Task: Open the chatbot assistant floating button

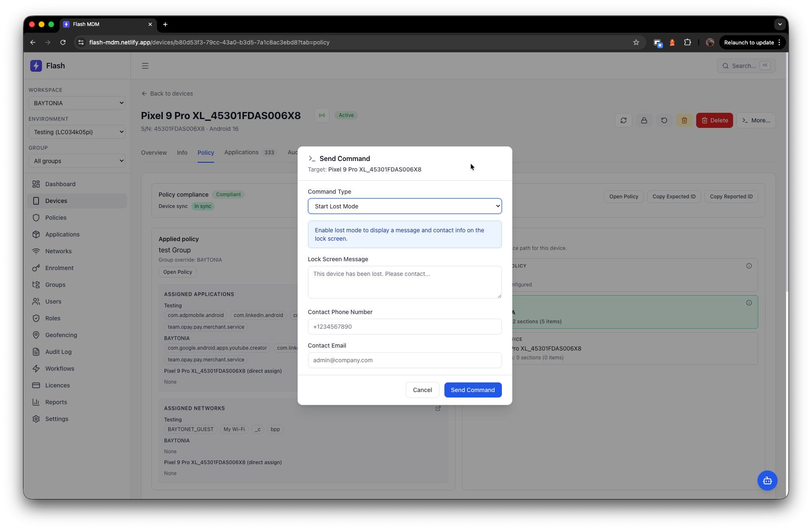Action: pyautogui.click(x=767, y=481)
